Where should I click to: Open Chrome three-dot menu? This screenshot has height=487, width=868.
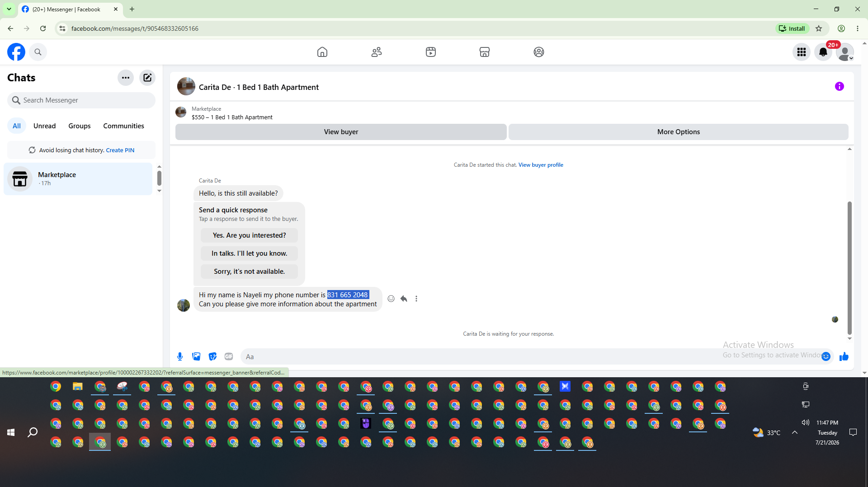click(x=858, y=28)
